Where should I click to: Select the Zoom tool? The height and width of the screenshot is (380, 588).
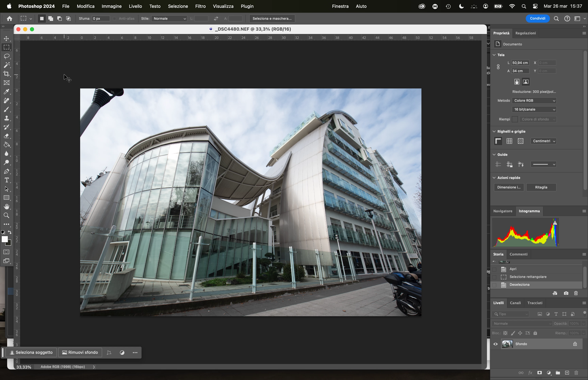(7, 215)
